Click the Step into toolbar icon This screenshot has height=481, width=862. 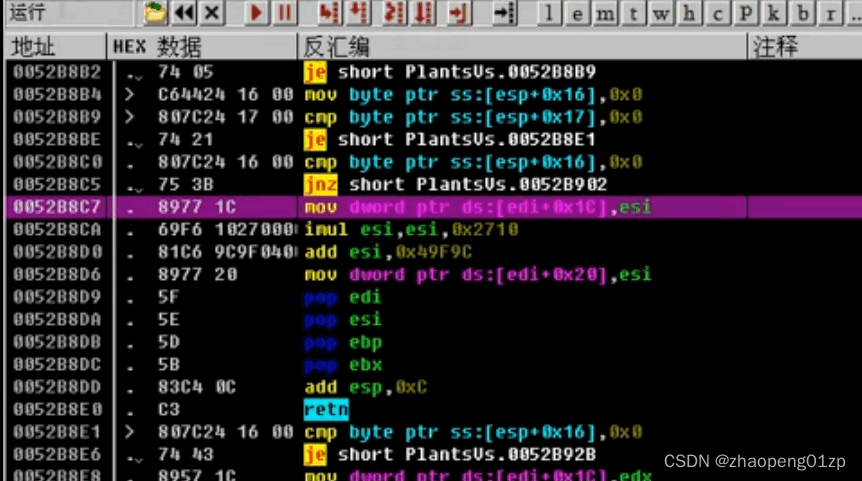tap(329, 13)
